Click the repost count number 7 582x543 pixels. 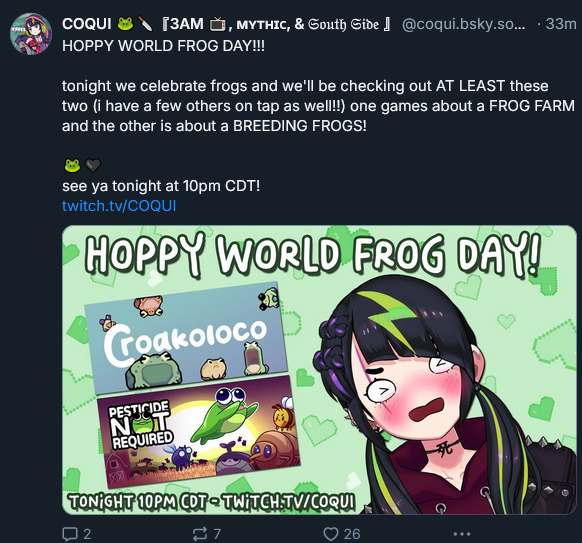[218, 534]
